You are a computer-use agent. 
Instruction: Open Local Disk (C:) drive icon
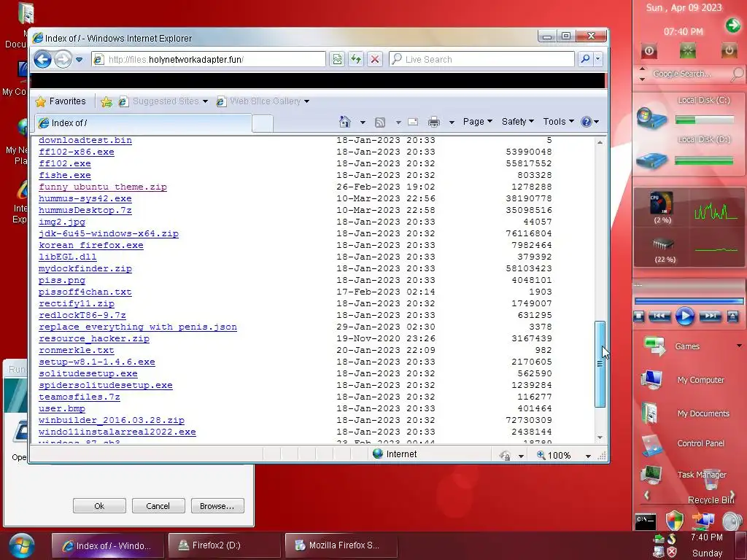tap(651, 117)
